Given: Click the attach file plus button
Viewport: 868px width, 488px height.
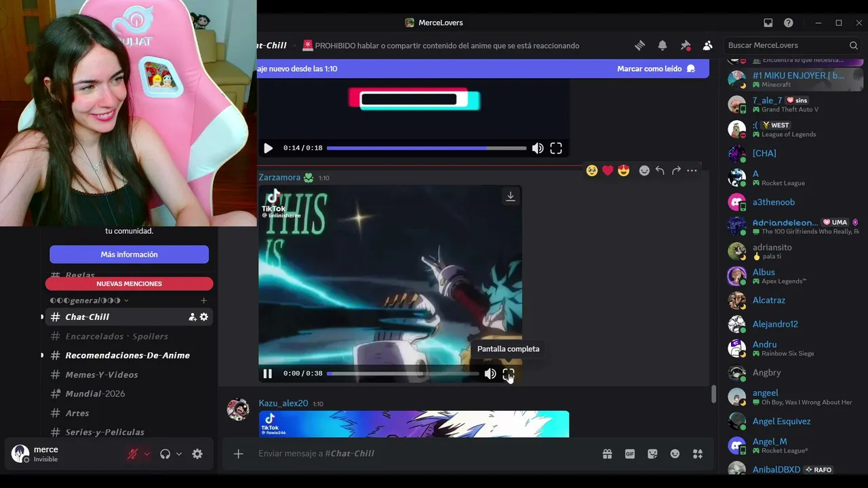Looking at the screenshot, I should pos(238,453).
